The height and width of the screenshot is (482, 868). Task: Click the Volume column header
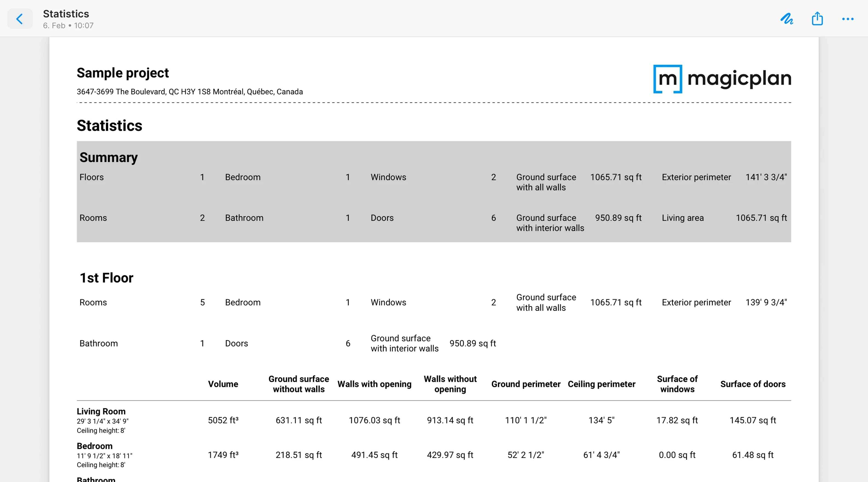coord(223,384)
